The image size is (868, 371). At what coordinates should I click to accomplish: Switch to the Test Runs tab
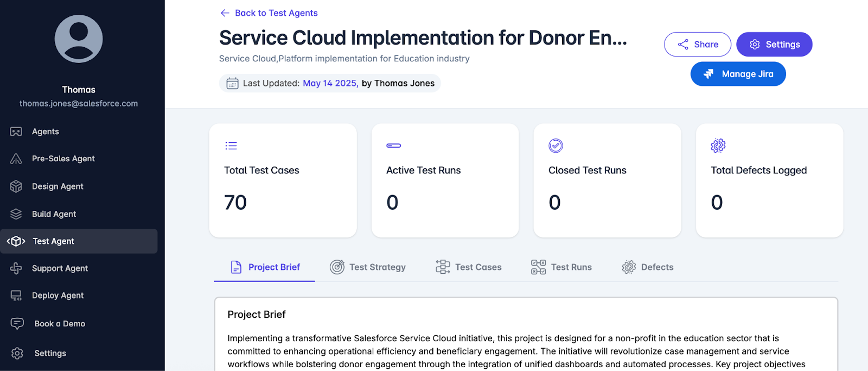561,267
